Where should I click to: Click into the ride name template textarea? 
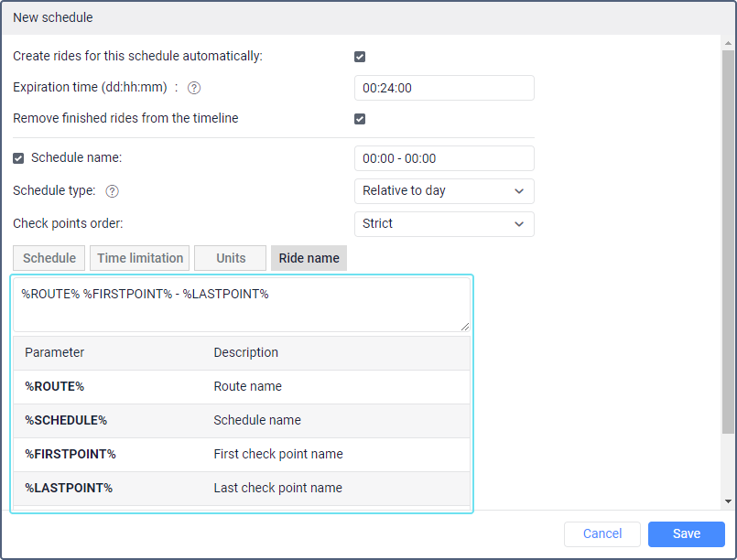click(x=242, y=305)
